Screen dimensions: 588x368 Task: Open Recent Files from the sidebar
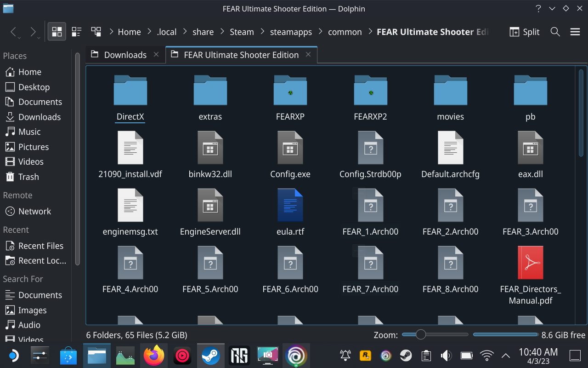(40, 246)
